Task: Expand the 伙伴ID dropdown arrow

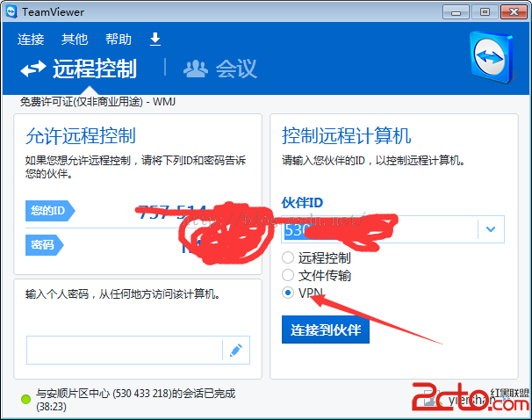Action: click(x=491, y=229)
